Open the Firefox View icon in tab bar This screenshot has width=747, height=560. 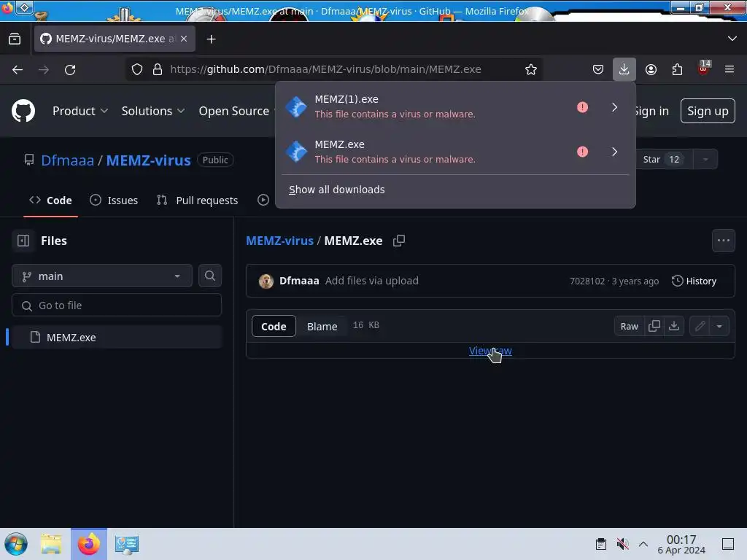[x=15, y=39]
